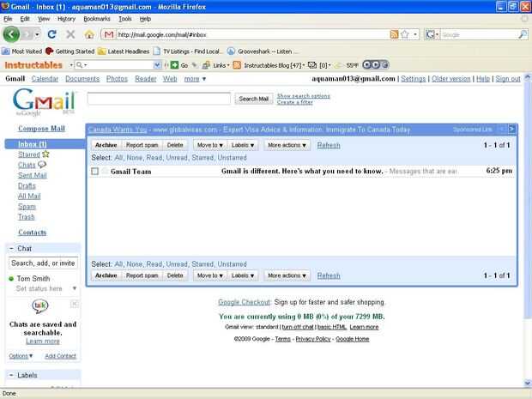This screenshot has height=399, width=532.
Task: Star the Gmail Team message
Action: (105, 171)
